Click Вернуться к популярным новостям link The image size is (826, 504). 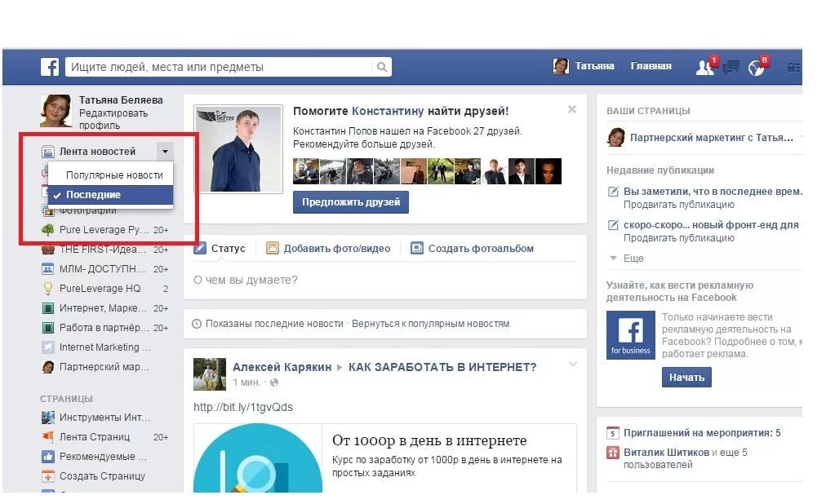click(x=430, y=324)
